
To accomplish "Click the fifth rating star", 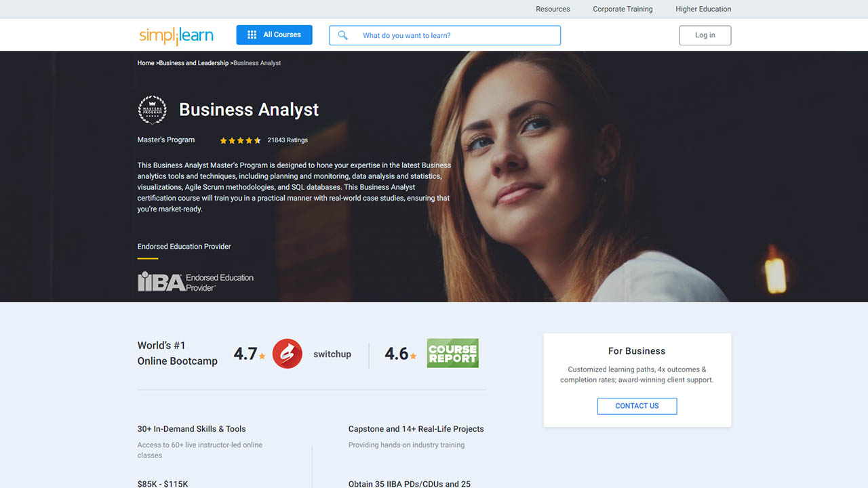I will [x=257, y=140].
